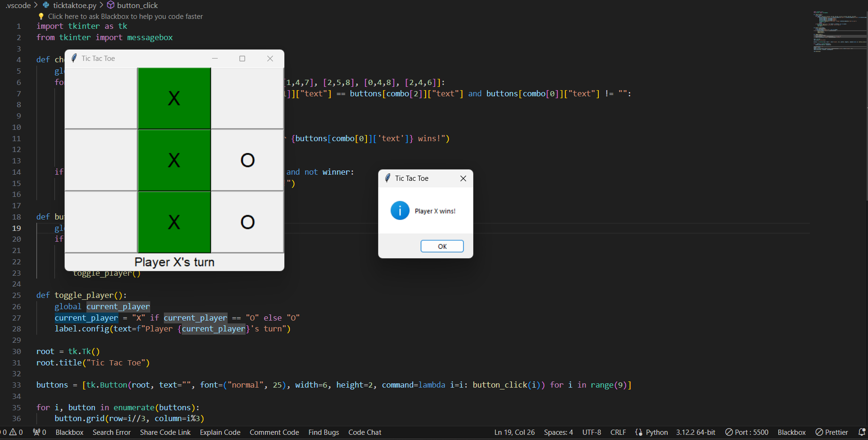Maximize the Tic Tac Toe game window
The image size is (868, 440).
(242, 59)
